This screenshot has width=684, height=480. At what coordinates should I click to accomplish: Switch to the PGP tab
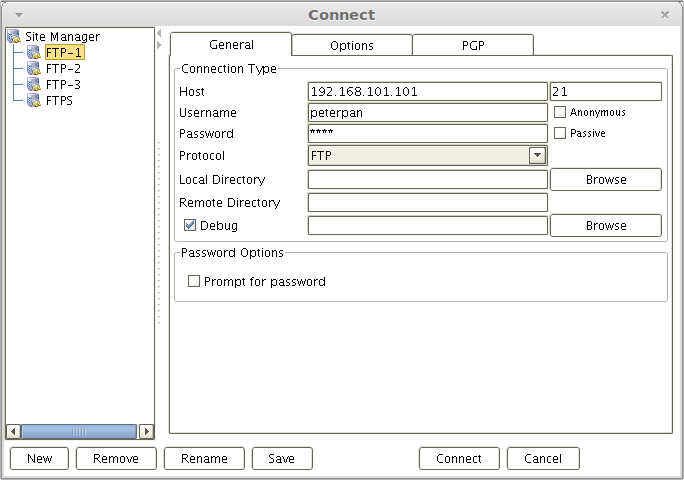[x=472, y=45]
